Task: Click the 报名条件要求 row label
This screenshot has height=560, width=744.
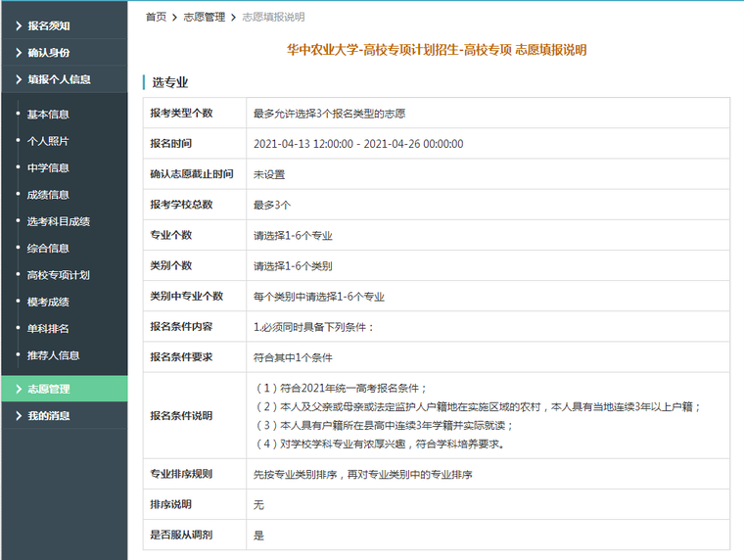Action: 181,357
